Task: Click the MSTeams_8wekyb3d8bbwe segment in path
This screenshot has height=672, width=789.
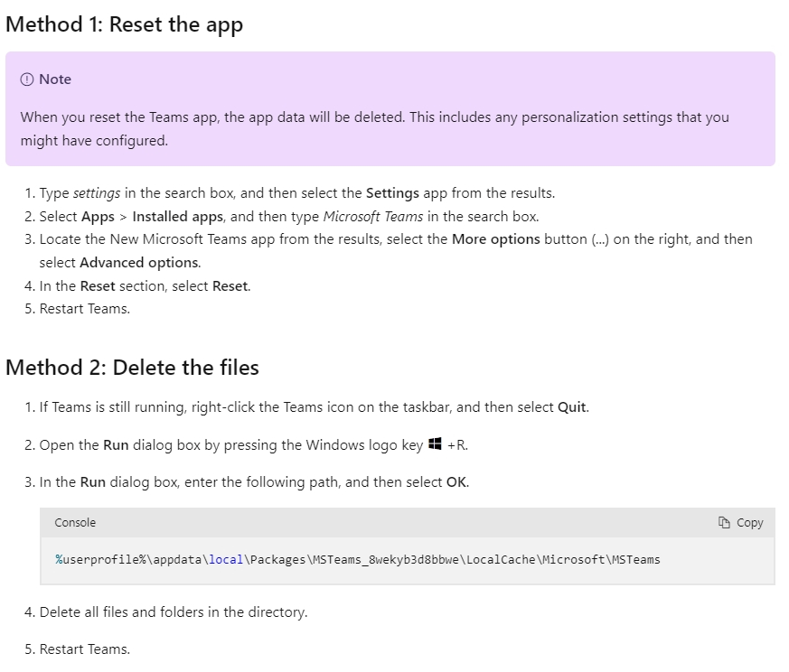Action: [x=386, y=560]
